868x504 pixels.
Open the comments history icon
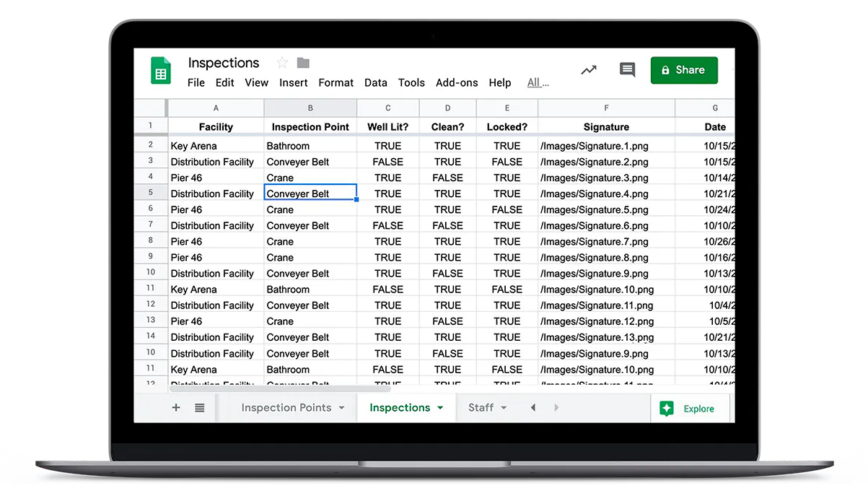pos(628,70)
